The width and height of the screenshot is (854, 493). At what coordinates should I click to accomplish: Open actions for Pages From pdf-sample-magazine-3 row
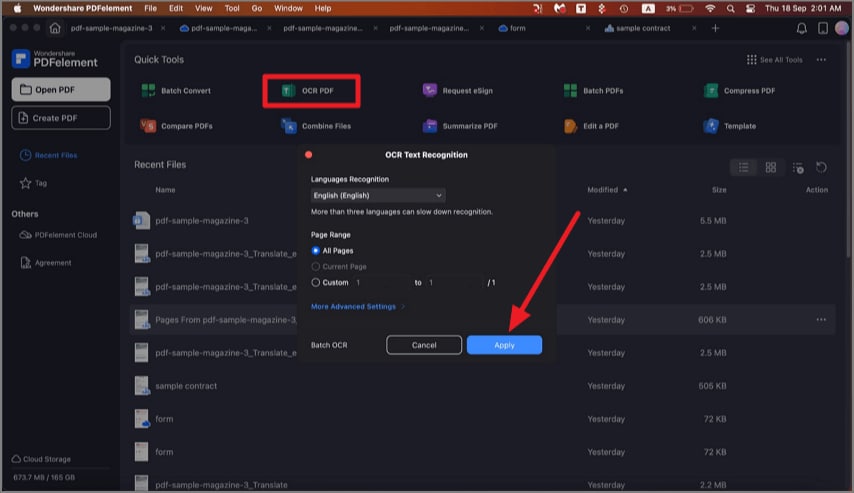[x=821, y=319]
